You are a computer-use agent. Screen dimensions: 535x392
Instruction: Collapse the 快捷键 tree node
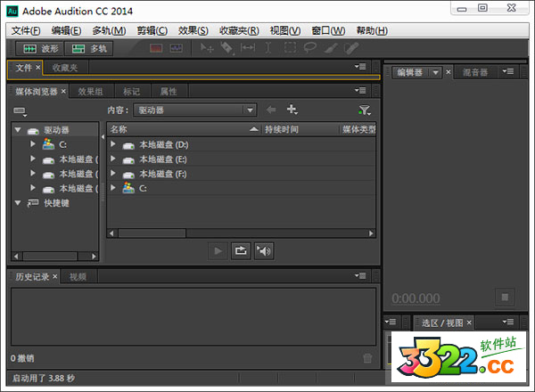[x=18, y=203]
